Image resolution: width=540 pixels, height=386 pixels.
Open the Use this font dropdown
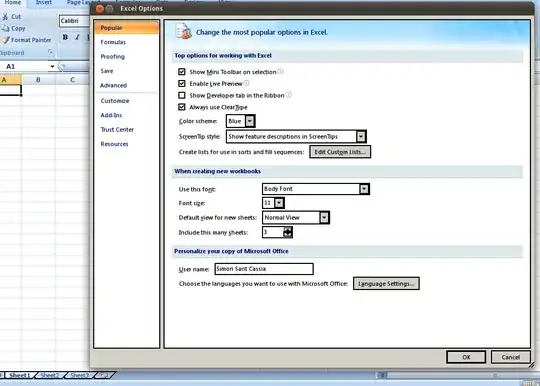[x=364, y=189]
